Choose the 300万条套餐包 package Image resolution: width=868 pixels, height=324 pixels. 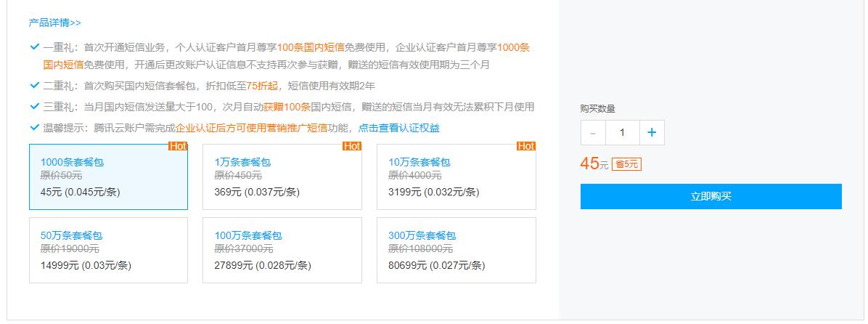[x=456, y=251]
